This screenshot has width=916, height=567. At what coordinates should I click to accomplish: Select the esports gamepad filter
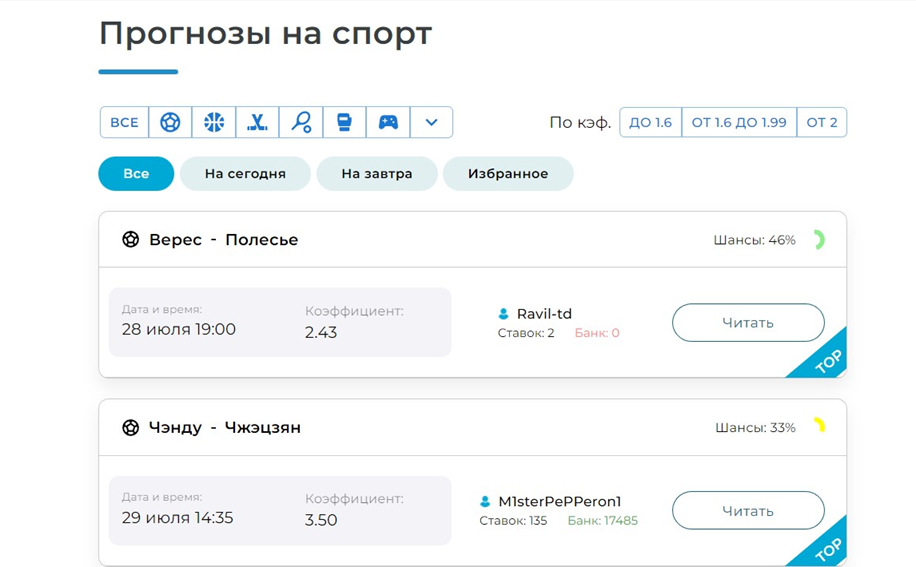coord(388,122)
